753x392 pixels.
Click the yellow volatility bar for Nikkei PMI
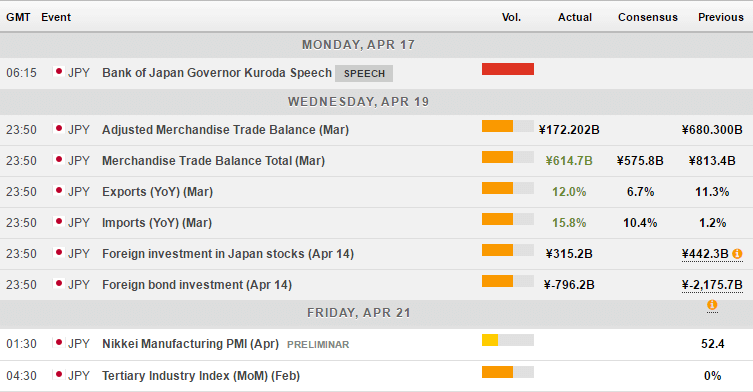(490, 340)
